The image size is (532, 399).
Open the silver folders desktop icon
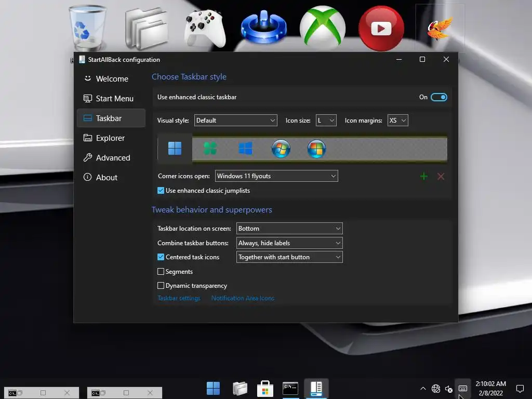pyautogui.click(x=147, y=29)
